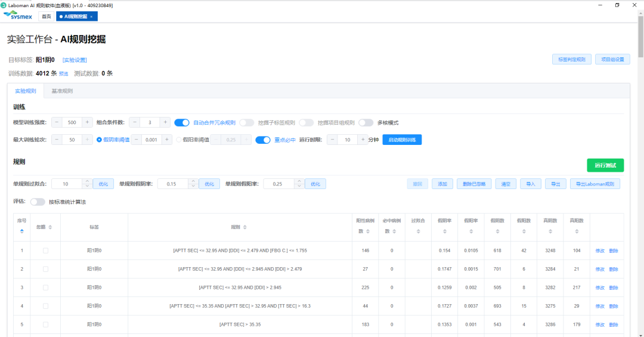Screen dimensions: 644x337
Task: Click the 标签判定规则 button
Action: (x=571, y=59)
